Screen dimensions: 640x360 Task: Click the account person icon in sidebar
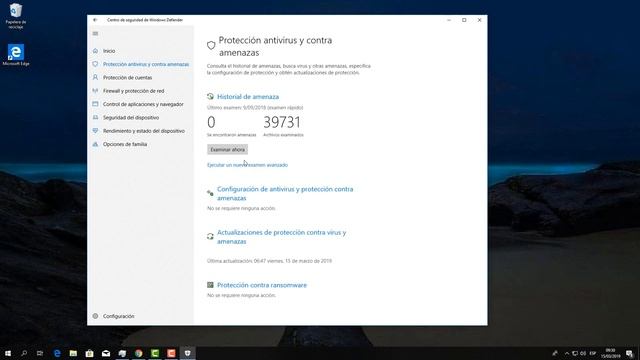point(95,77)
